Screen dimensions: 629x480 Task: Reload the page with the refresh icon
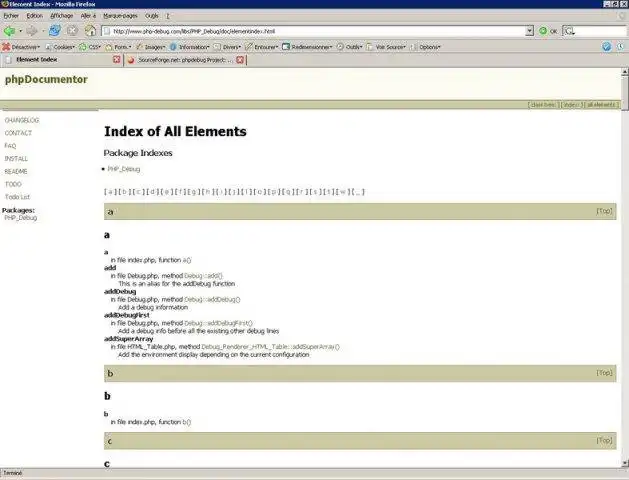click(55, 30)
